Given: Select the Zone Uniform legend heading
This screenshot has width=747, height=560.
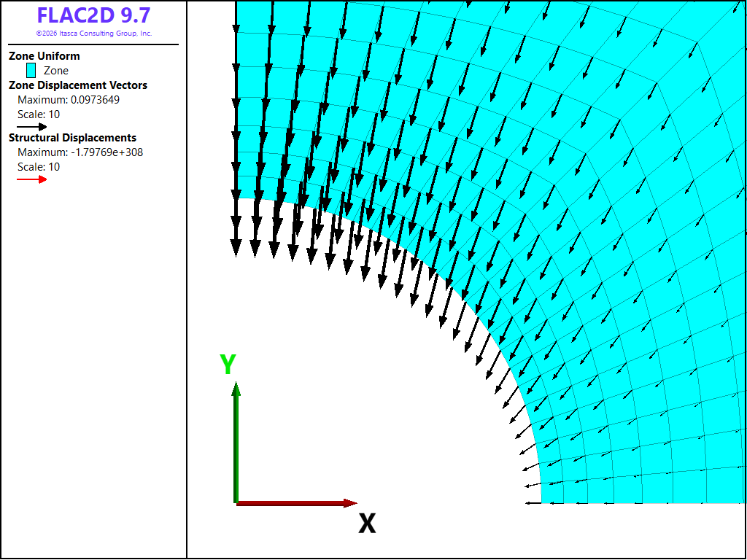Looking at the screenshot, I should click(44, 55).
